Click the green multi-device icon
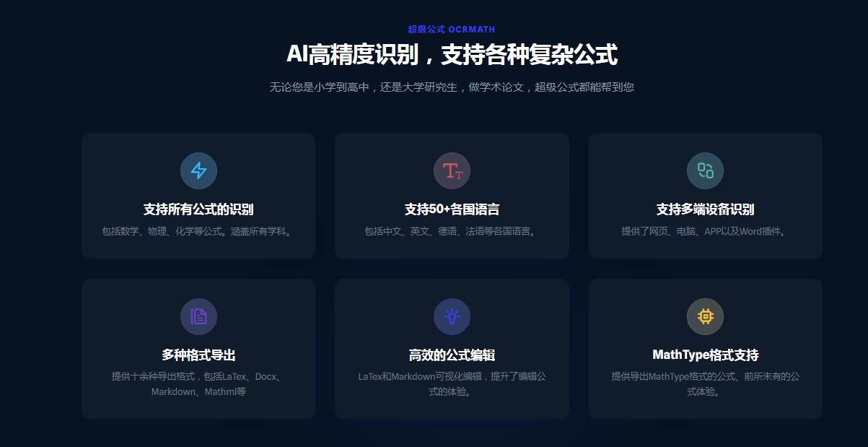The image size is (868, 447). (x=705, y=171)
